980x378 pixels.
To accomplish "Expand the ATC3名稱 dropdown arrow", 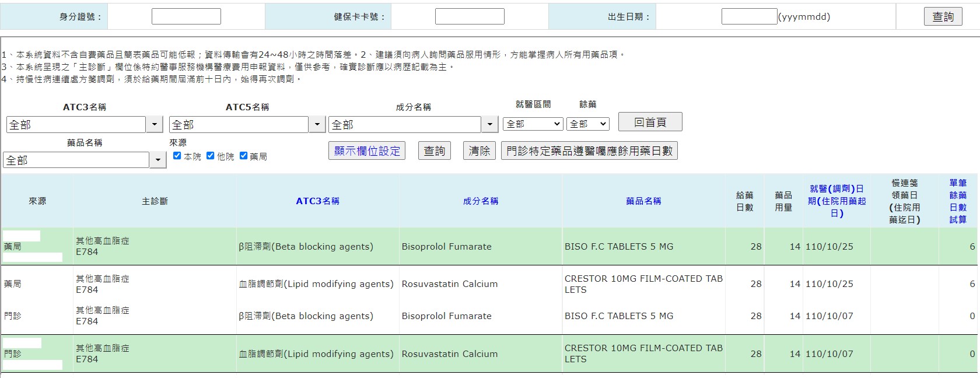I will click(154, 124).
